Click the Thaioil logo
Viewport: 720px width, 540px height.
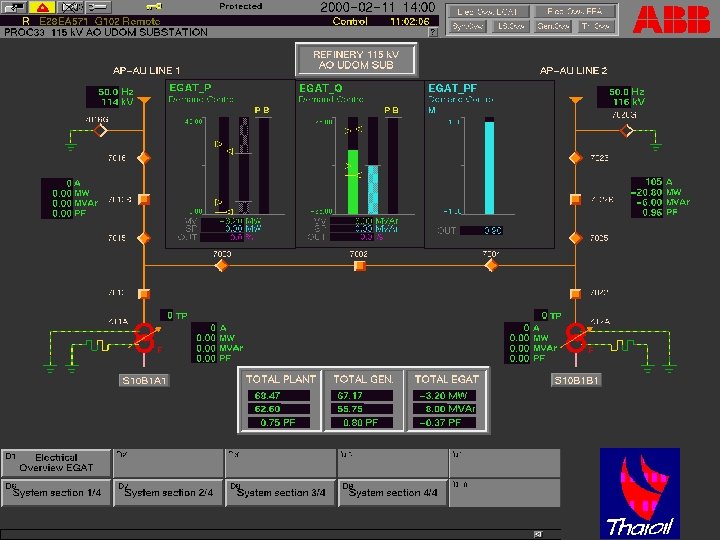[640, 493]
